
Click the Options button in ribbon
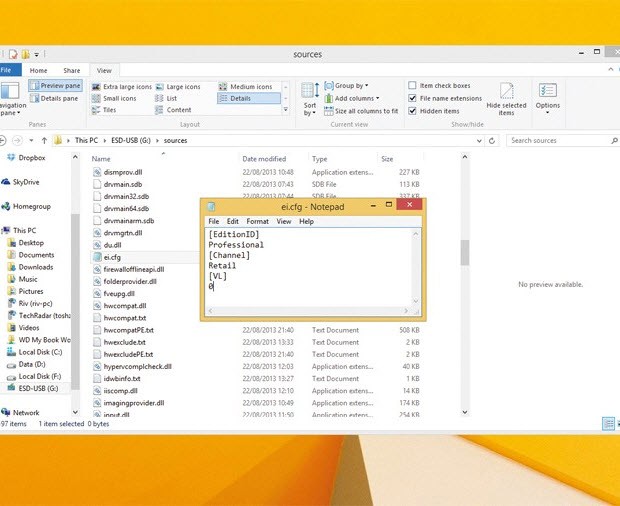(548, 94)
